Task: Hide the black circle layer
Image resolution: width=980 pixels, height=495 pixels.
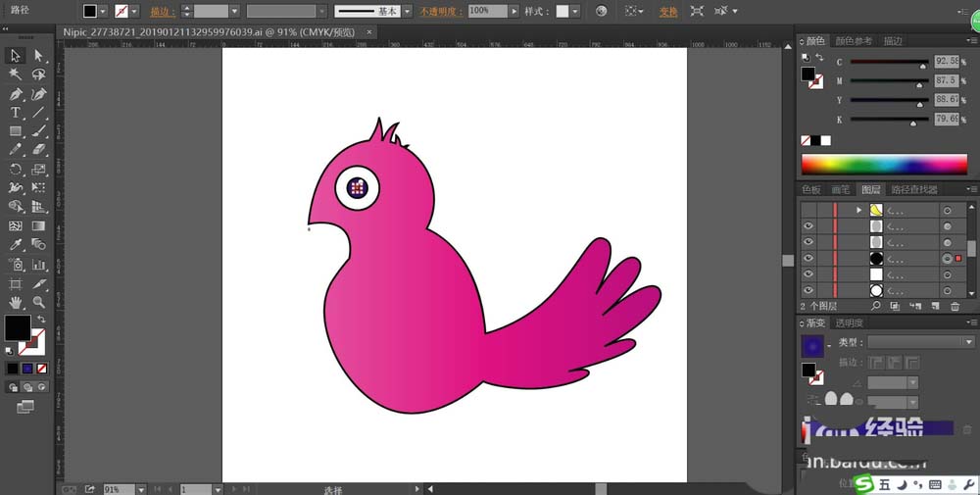Action: (x=808, y=258)
